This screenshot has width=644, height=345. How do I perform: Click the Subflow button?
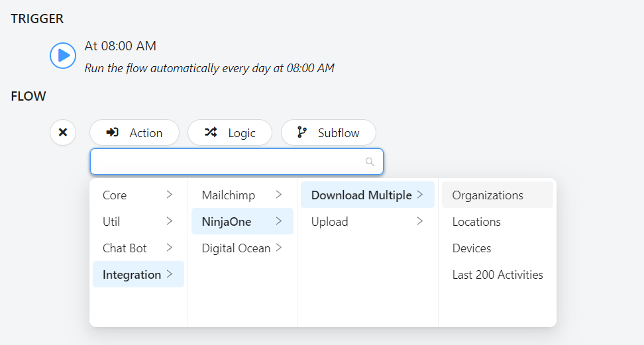click(x=328, y=132)
